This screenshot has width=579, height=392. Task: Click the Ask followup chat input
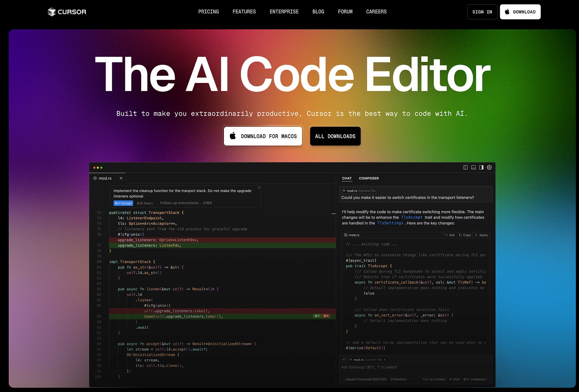tap(416, 367)
